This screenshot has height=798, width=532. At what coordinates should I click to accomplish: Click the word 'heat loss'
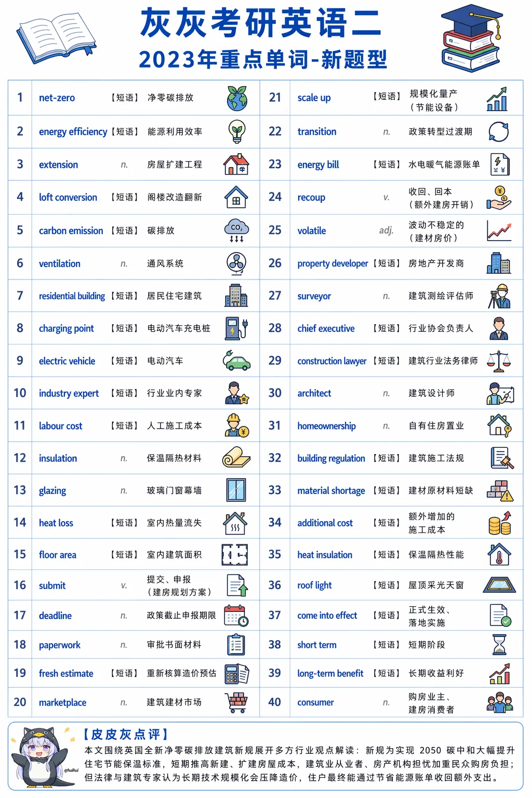[56, 523]
